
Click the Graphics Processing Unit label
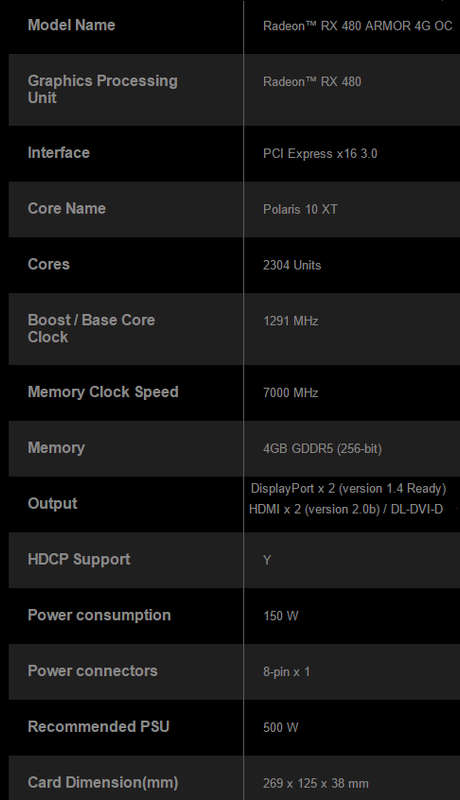(103, 89)
